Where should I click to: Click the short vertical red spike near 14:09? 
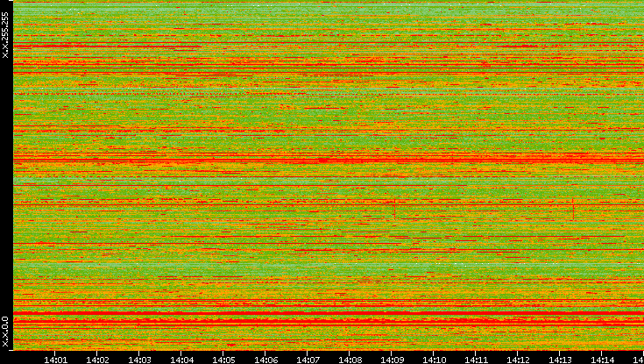pos(394,208)
